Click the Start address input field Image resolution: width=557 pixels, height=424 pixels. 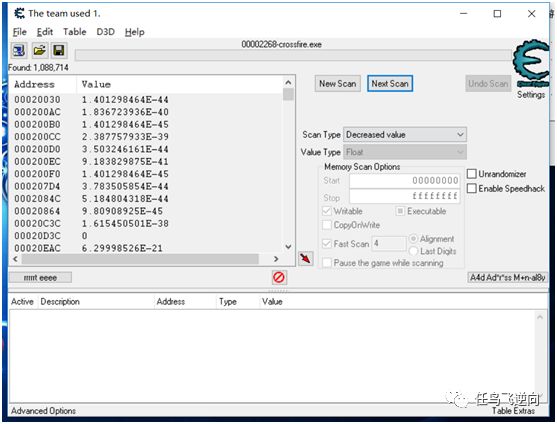click(405, 181)
